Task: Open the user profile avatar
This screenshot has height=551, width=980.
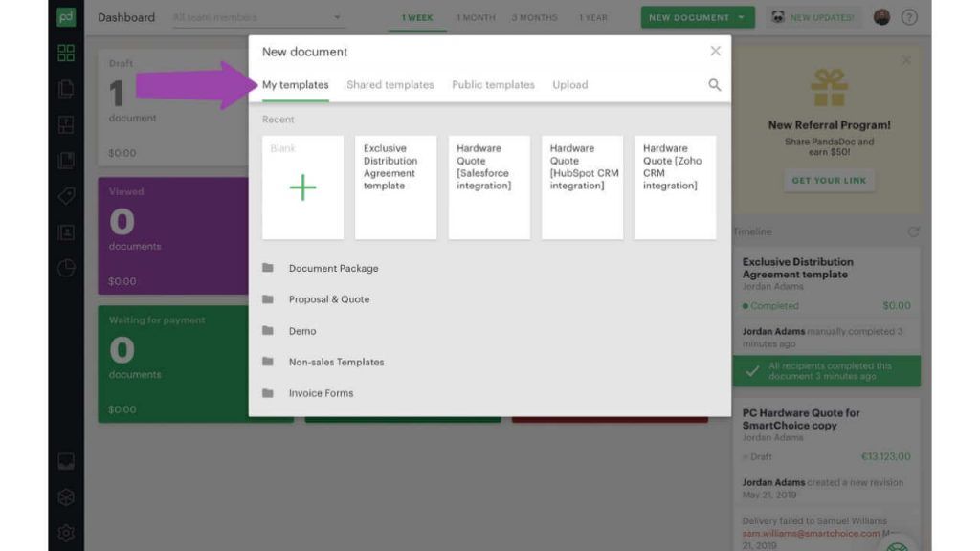Action: tap(881, 17)
